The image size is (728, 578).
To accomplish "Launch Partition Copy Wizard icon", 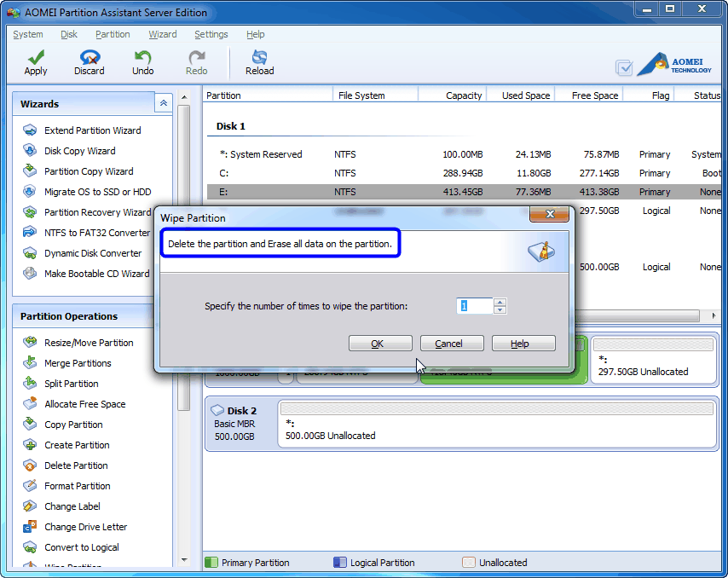I will point(30,171).
